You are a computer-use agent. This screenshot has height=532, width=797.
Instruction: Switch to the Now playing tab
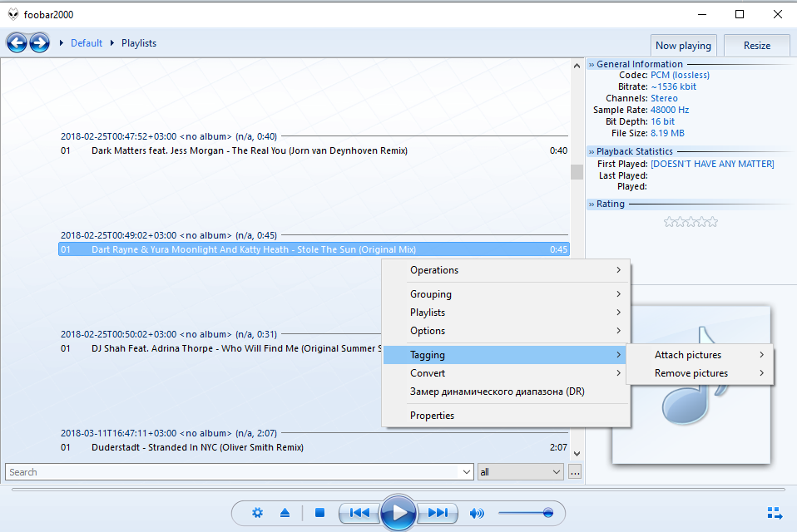click(683, 46)
